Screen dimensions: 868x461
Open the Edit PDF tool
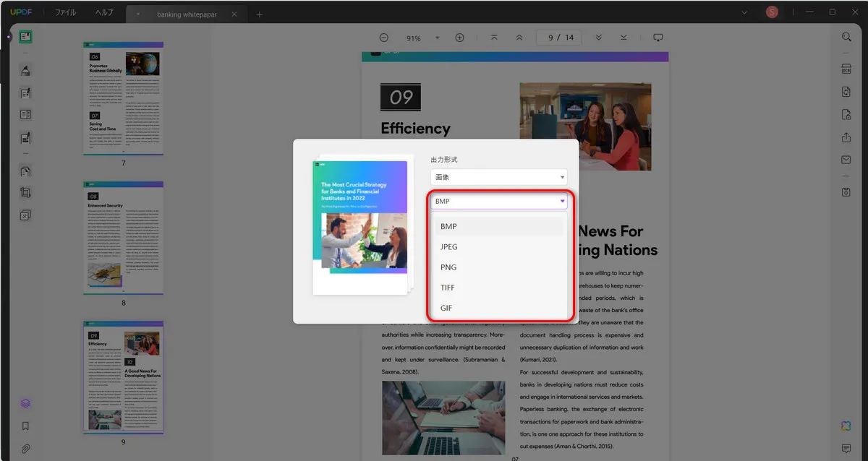(25, 92)
